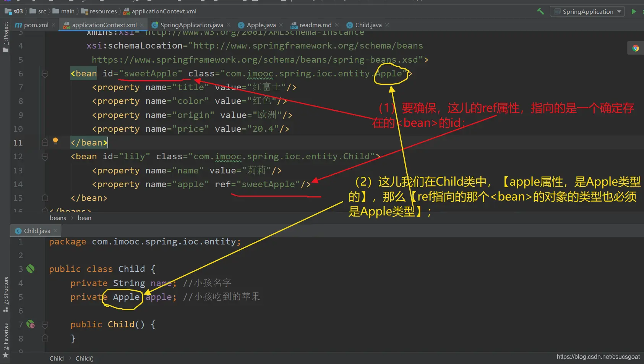Click the id value "lily" on line 12

click(135, 156)
